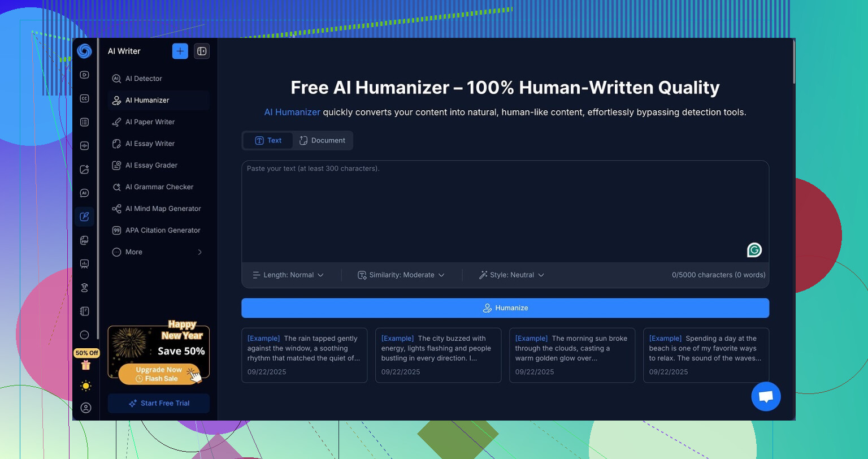The image size is (868, 459).
Task: Open the live chat bubble
Action: tap(766, 396)
